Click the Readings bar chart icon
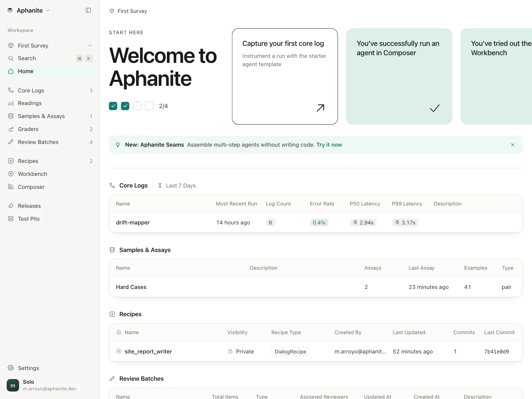 (11, 103)
